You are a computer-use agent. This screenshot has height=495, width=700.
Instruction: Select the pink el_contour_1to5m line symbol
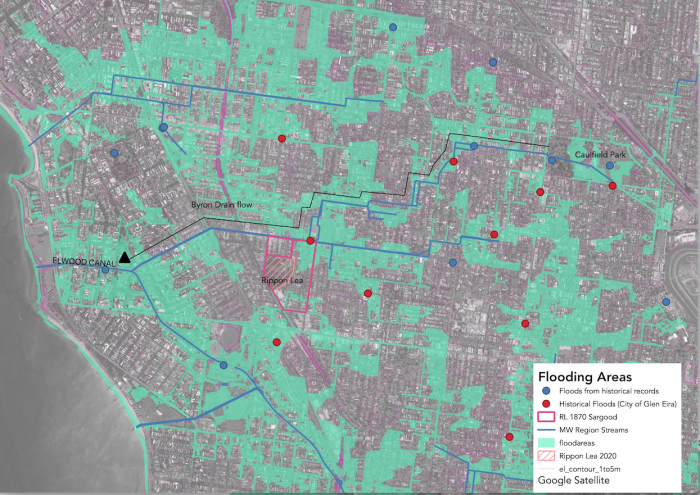546,468
